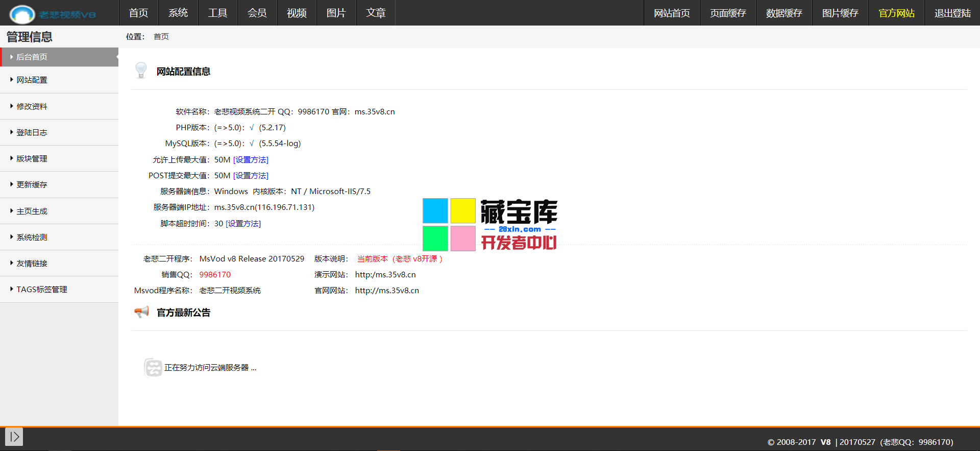Click the megaphone icon beside 官方最新公告
Image resolution: width=980 pixels, height=451 pixels.
point(141,312)
